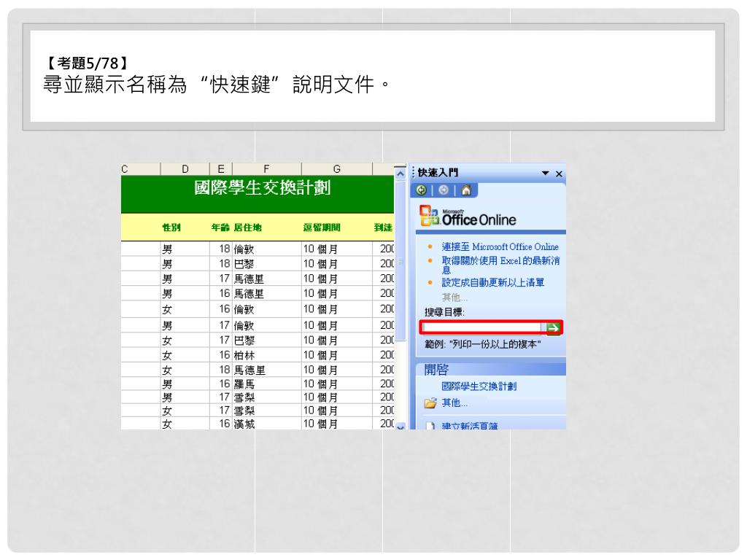Screen dimensions: 747x560
Task: Click the 國際學生交換計劃 title cell
Action: tap(258, 194)
